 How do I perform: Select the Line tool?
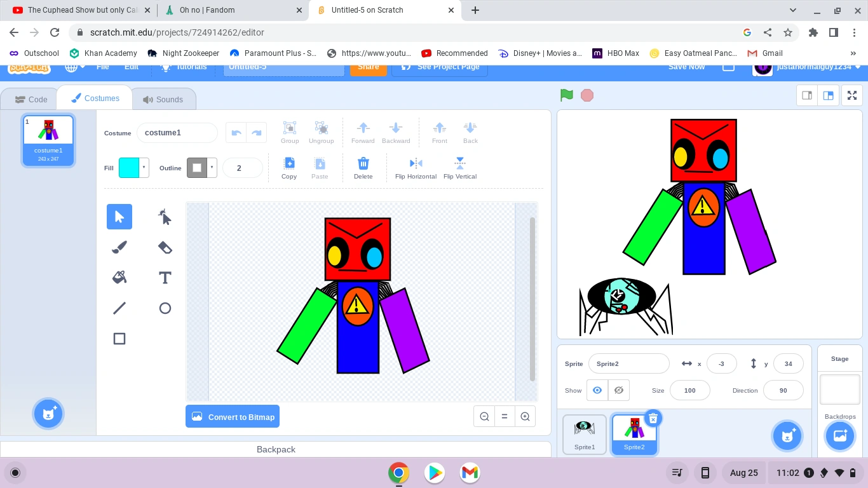click(x=119, y=308)
